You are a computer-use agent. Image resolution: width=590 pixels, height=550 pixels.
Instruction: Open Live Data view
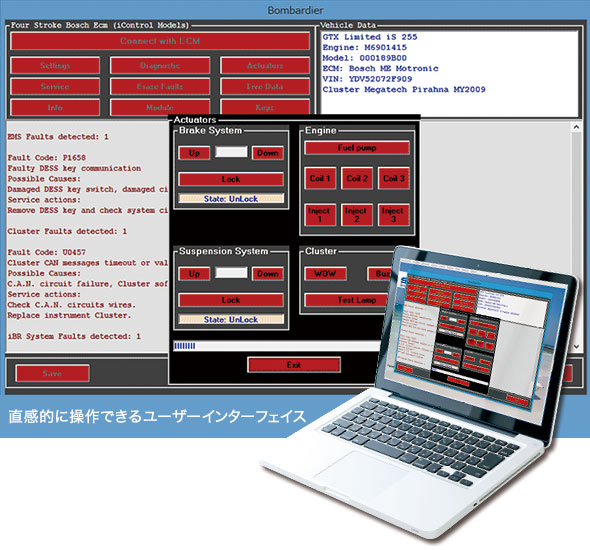click(x=265, y=87)
